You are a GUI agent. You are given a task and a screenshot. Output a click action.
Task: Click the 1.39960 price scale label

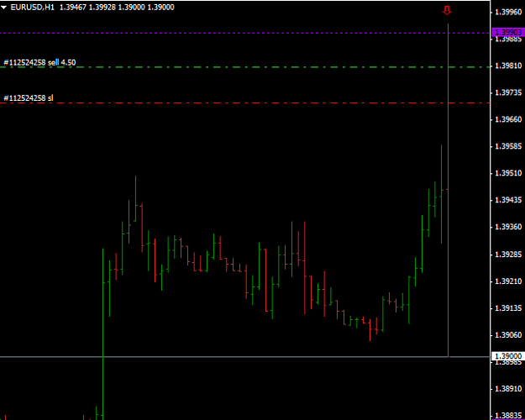[508, 13]
